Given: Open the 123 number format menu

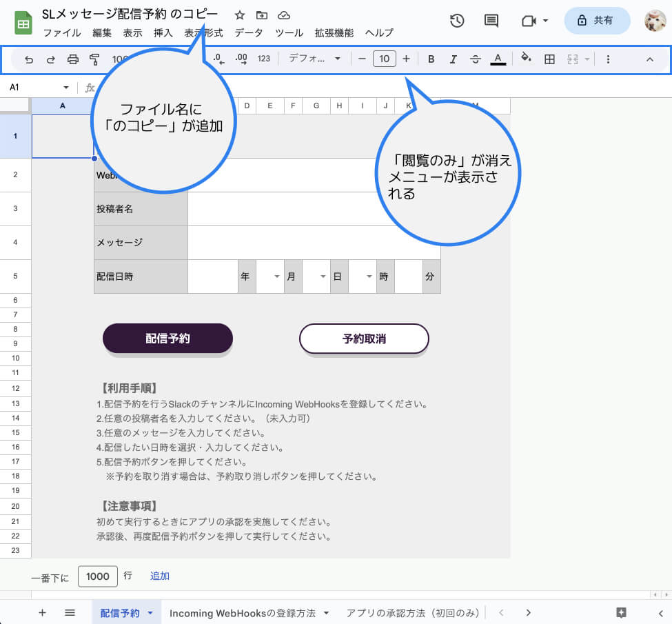Looking at the screenshot, I should tap(263, 59).
